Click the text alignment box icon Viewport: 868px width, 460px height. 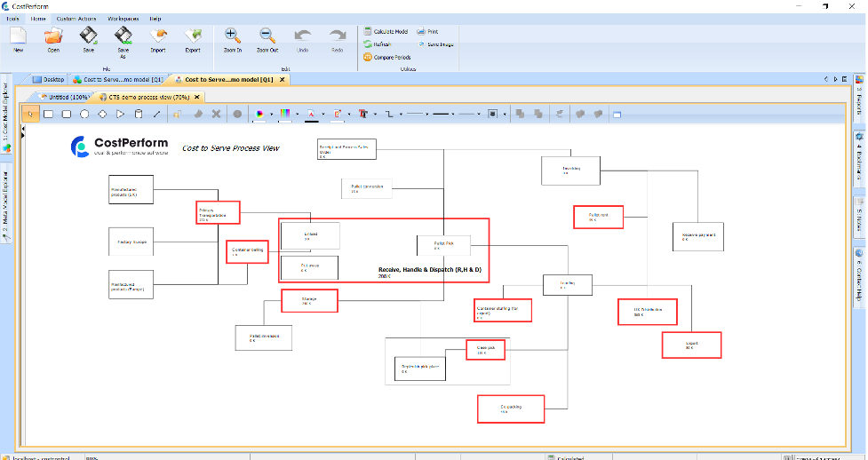[x=493, y=114]
